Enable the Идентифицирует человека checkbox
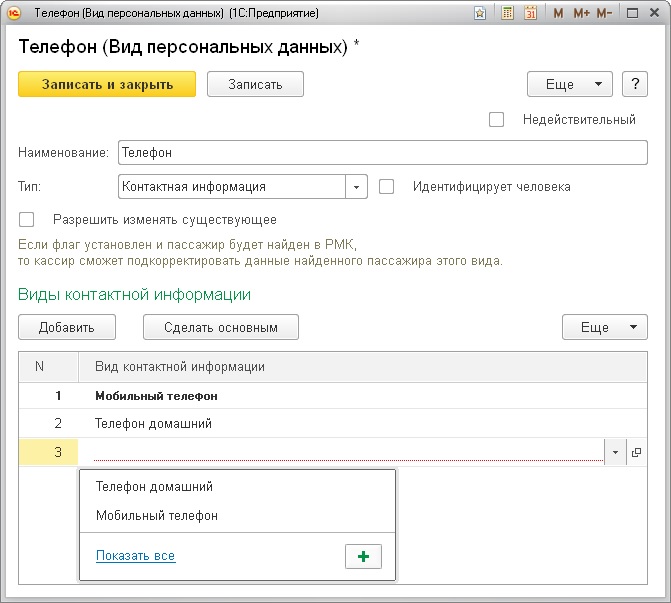Image resolution: width=671 pixels, height=603 pixels. (x=387, y=186)
